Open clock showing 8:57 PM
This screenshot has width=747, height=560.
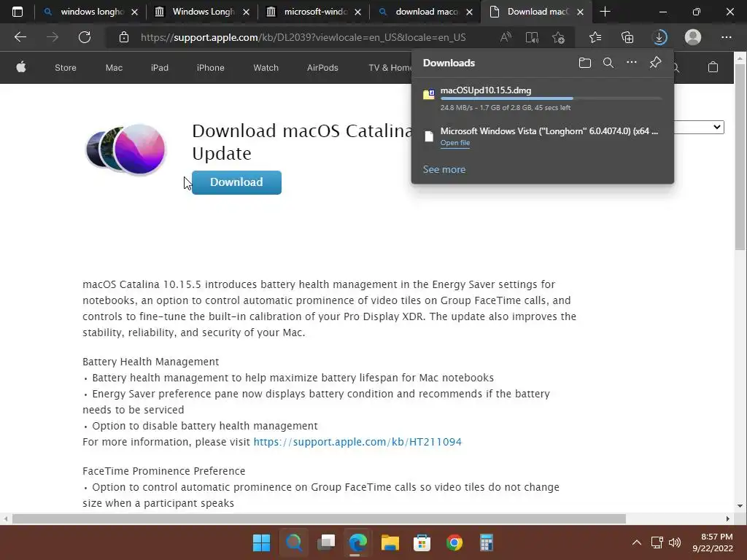coord(713,542)
